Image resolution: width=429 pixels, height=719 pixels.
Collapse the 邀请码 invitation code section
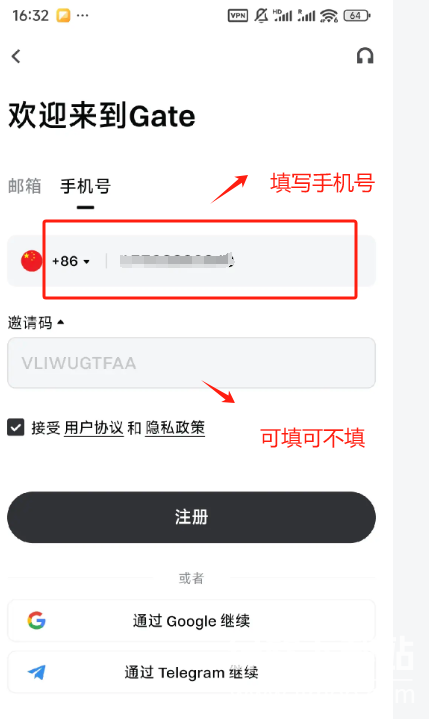coord(36,323)
